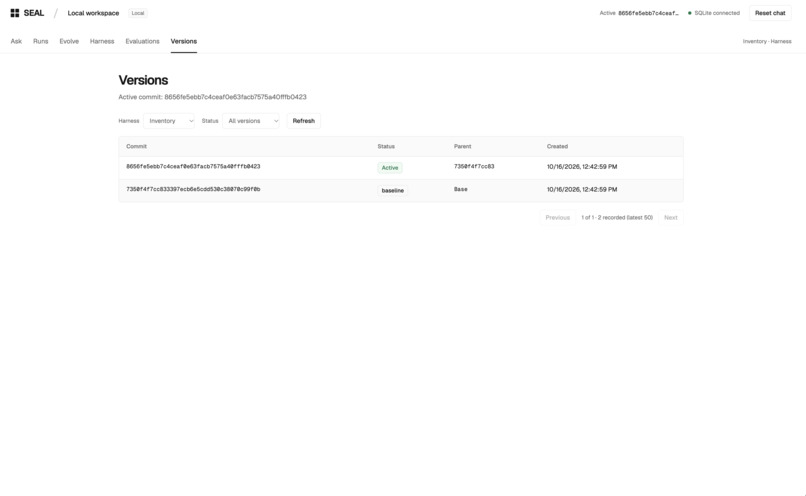Click the Inventory · Harness label

pos(767,41)
